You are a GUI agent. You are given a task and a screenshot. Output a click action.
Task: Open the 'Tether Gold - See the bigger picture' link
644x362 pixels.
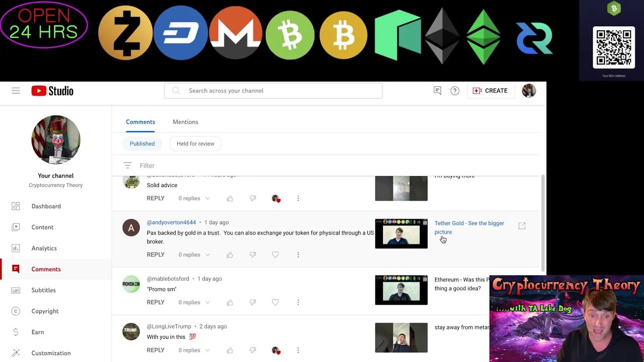[x=469, y=228]
